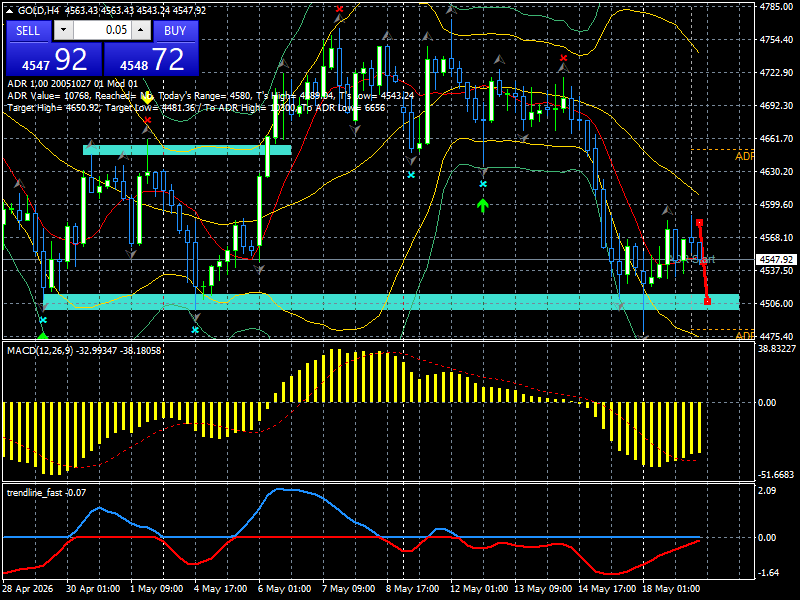
Task: Select the upper red square trendline handle
Action: point(699,222)
